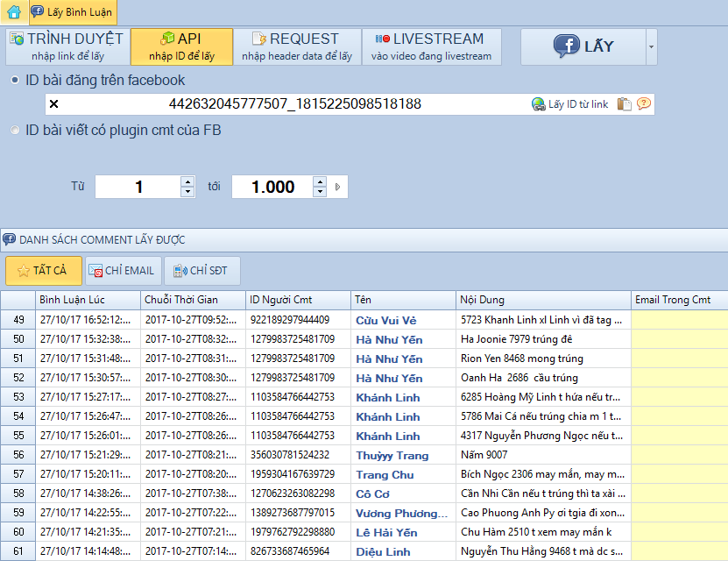Click comment text 'Ha Joonie 7979 trúng đê'
The height and width of the screenshot is (561, 728).
click(x=516, y=339)
